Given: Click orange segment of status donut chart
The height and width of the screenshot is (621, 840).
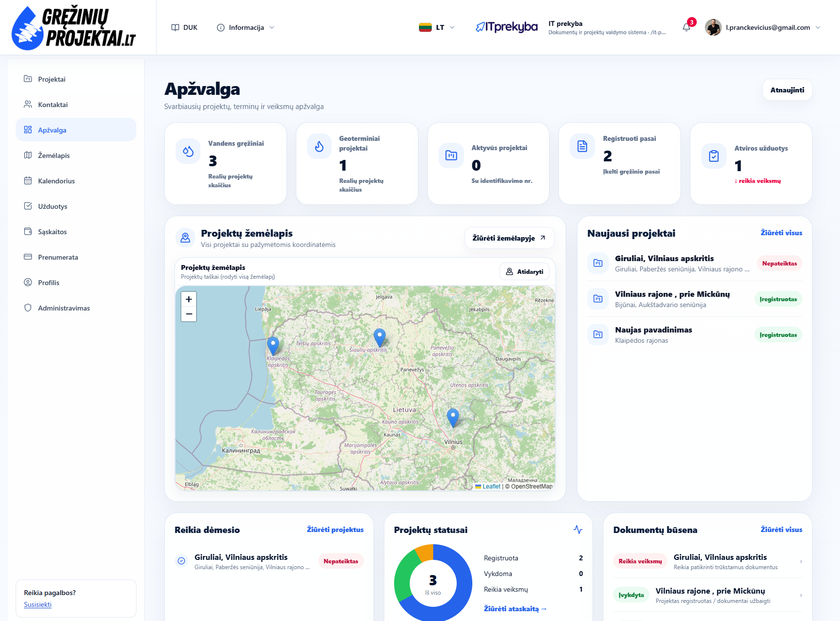Looking at the screenshot, I should click(425, 553).
